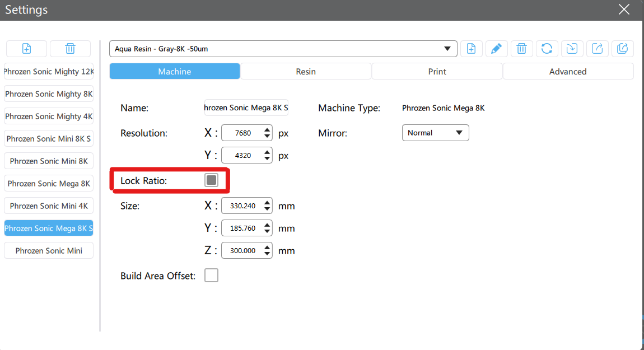Screen dimensions: 644x350
Task: Expand the Mirror dropdown set to Normal
Action: coord(435,133)
